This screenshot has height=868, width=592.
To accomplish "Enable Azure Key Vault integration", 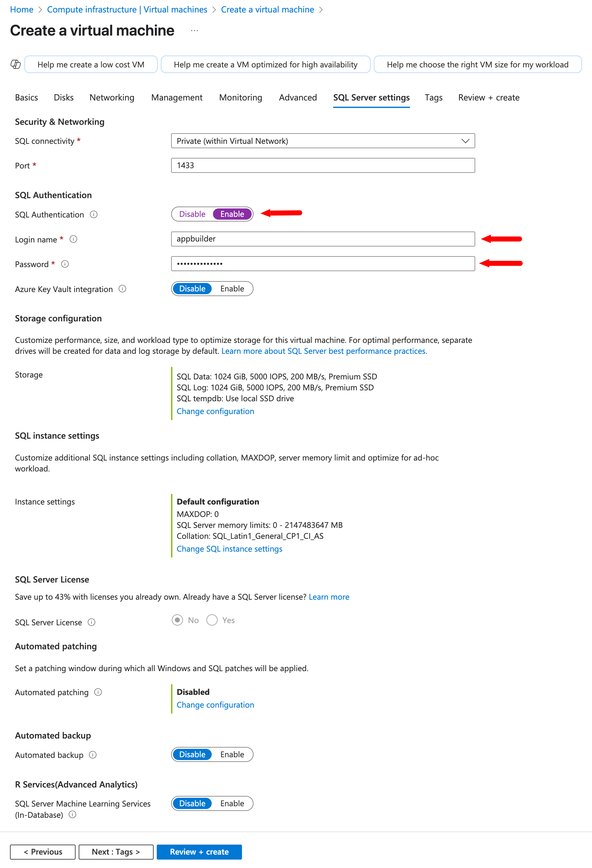I will tap(232, 289).
